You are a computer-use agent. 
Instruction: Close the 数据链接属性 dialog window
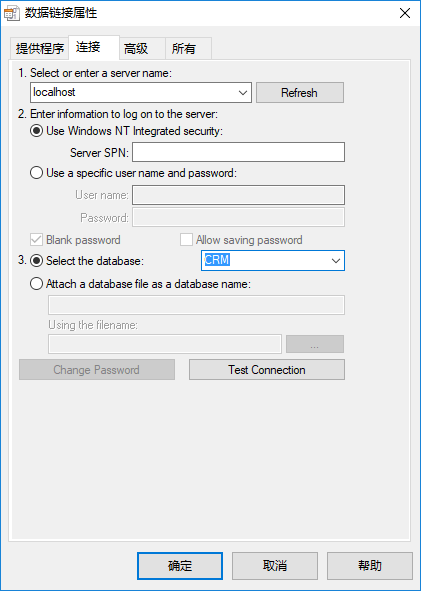[x=405, y=13]
